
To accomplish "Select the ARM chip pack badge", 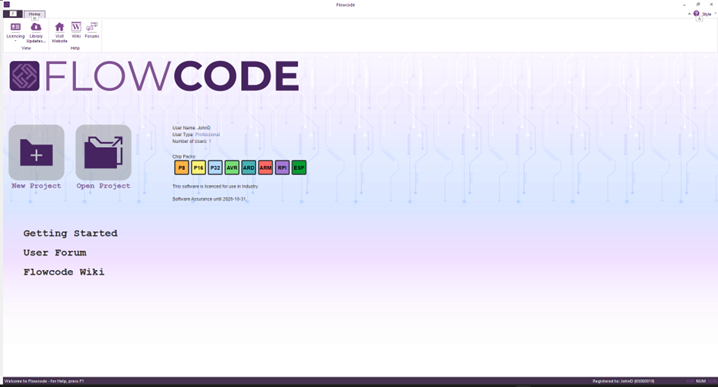I will click(265, 168).
